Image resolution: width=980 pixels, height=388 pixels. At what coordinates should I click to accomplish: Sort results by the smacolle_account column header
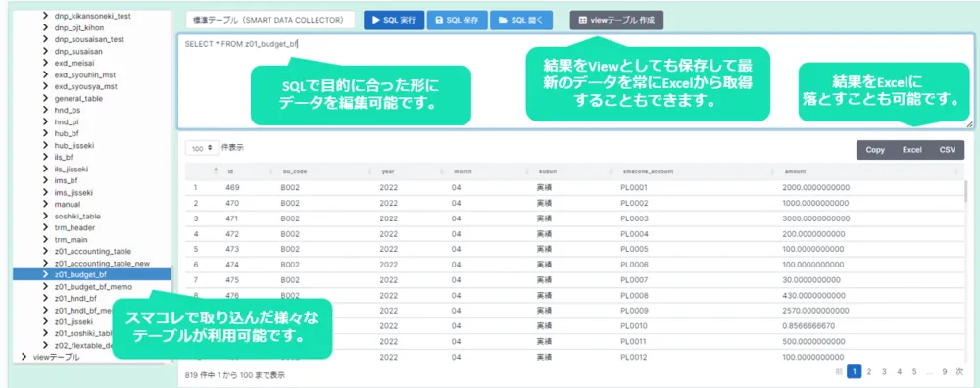pos(696,171)
